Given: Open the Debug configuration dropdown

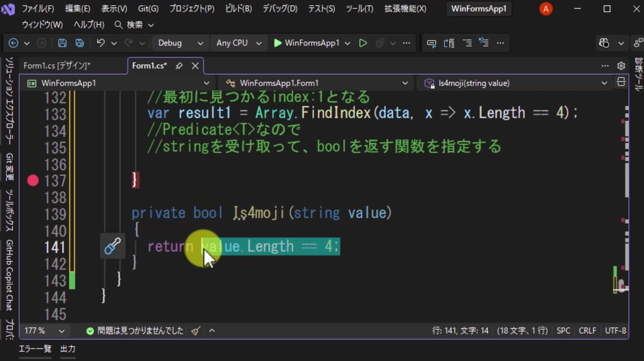Looking at the screenshot, I should pyautogui.click(x=180, y=43).
